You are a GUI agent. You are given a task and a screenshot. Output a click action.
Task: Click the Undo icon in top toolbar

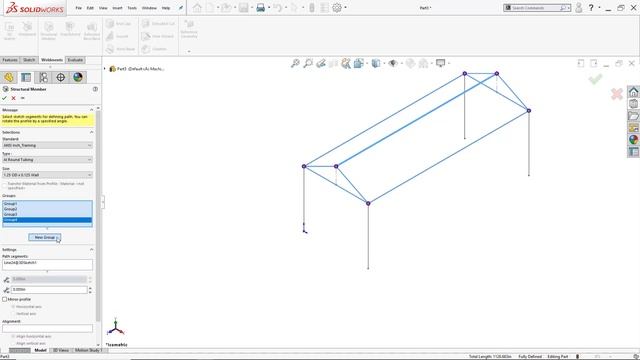[x=278, y=8]
